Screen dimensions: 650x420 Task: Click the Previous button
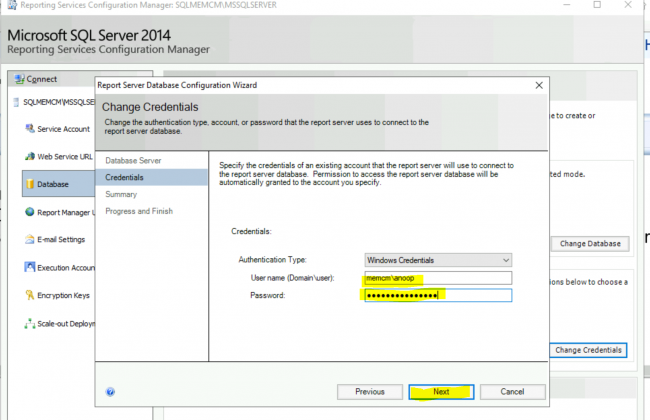tap(370, 392)
